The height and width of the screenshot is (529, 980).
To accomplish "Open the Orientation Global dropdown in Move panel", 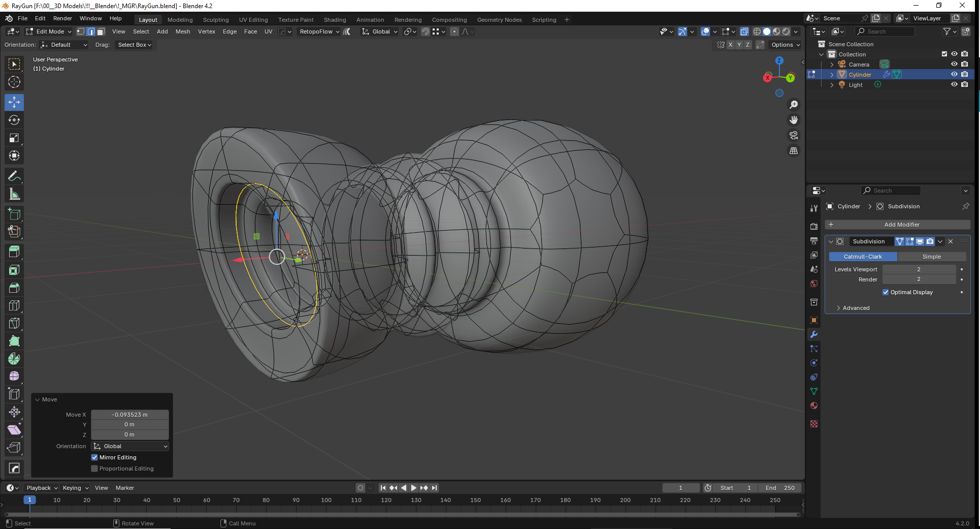I will tap(130, 446).
